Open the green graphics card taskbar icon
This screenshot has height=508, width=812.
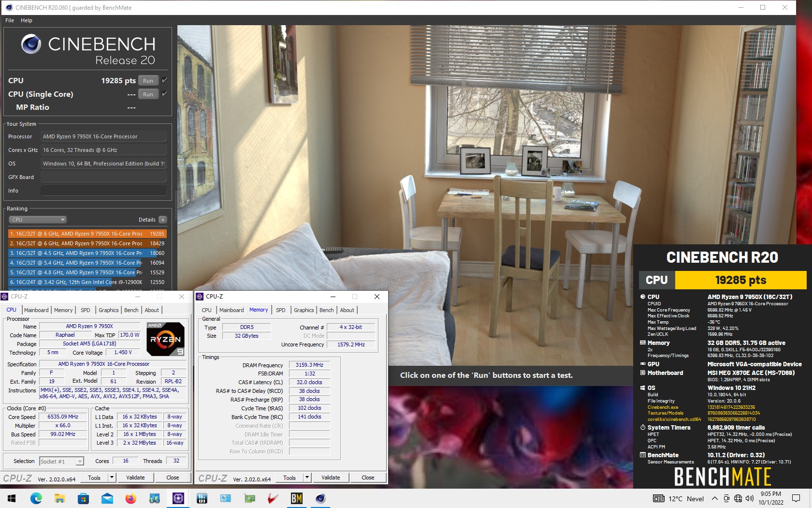249,498
